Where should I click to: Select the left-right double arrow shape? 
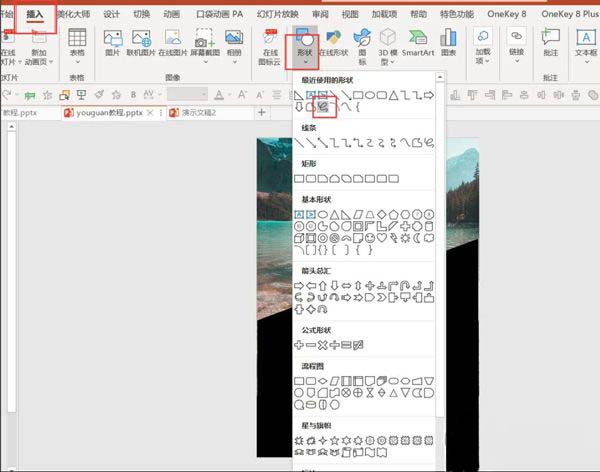[346, 286]
